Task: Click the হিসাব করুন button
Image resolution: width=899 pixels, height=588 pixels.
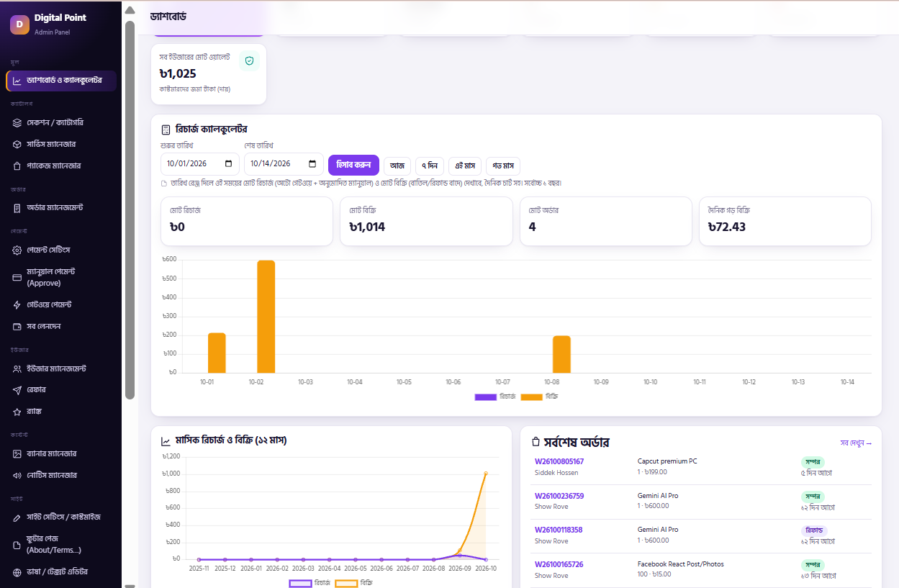Action: pyautogui.click(x=353, y=165)
